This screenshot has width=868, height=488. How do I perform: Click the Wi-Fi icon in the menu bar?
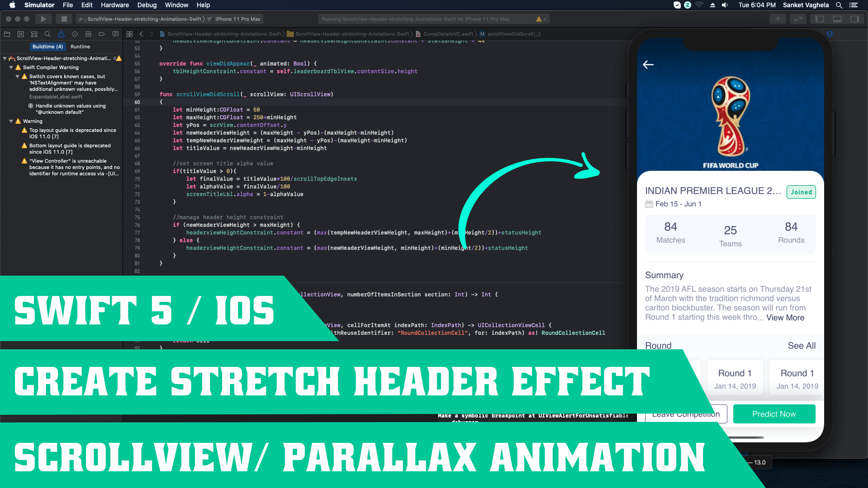[x=699, y=5]
